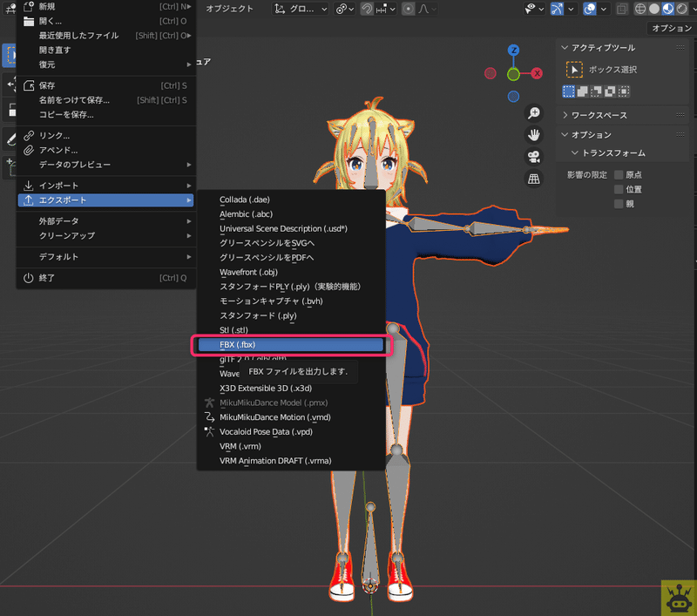Select the Invert selection mode icon

[610, 91]
